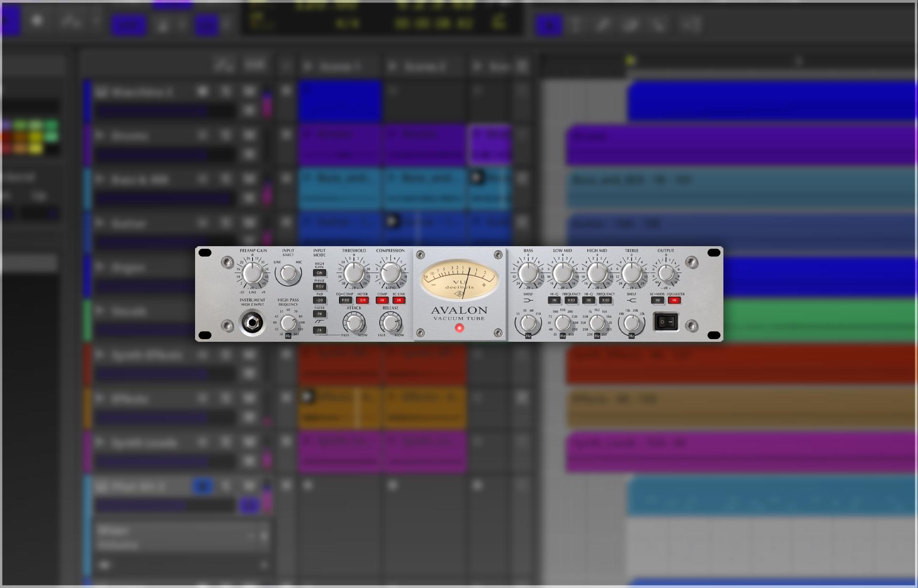Viewport: 918px width, 588px height.
Task: Toggle the Pad -20 button
Action: tap(319, 300)
